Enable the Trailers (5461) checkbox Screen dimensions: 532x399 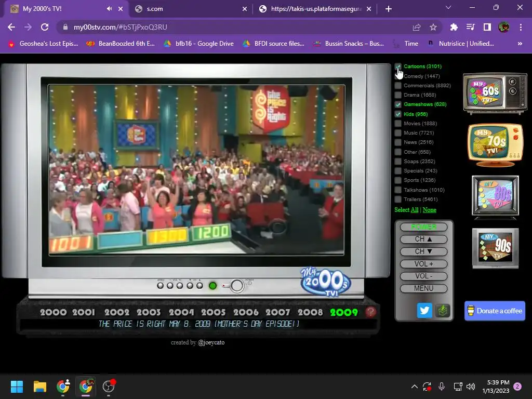pyautogui.click(x=398, y=199)
